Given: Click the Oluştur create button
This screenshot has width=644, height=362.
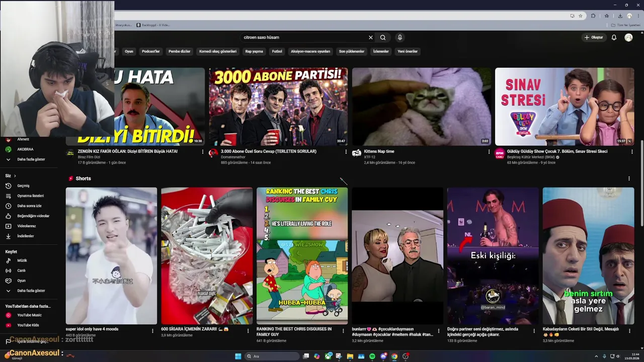Looking at the screenshot, I should 593,37.
